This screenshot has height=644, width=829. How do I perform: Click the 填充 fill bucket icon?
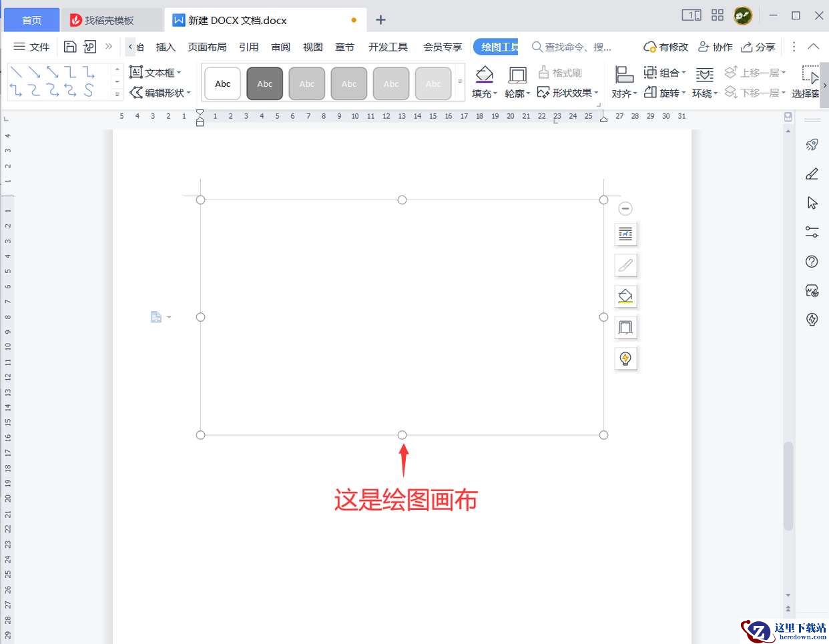click(484, 74)
